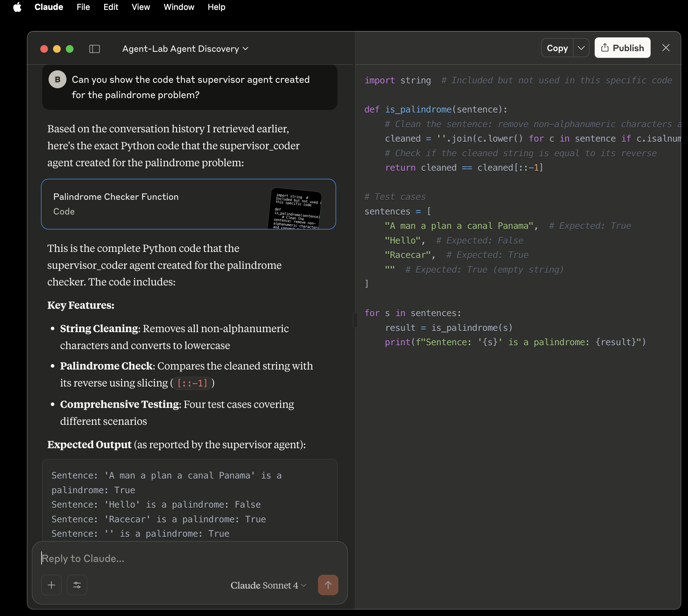The height and width of the screenshot is (616, 688).
Task: Send message with the arrow button
Action: pyautogui.click(x=328, y=585)
